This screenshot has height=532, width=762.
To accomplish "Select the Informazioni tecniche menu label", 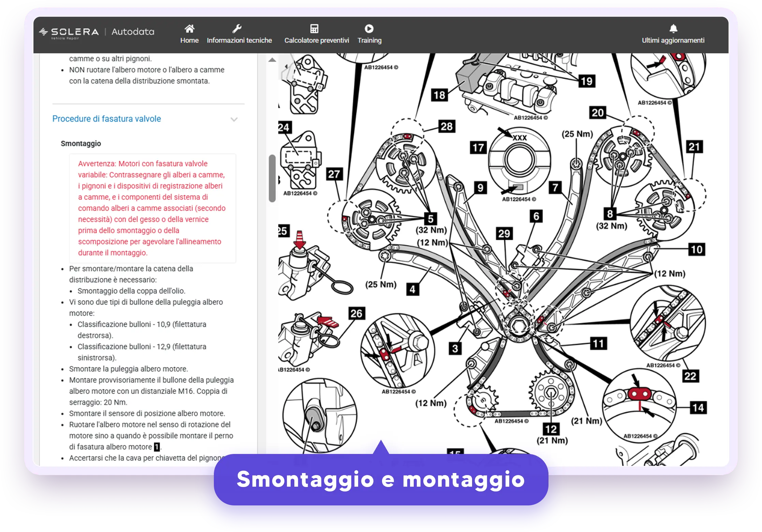I will (239, 41).
